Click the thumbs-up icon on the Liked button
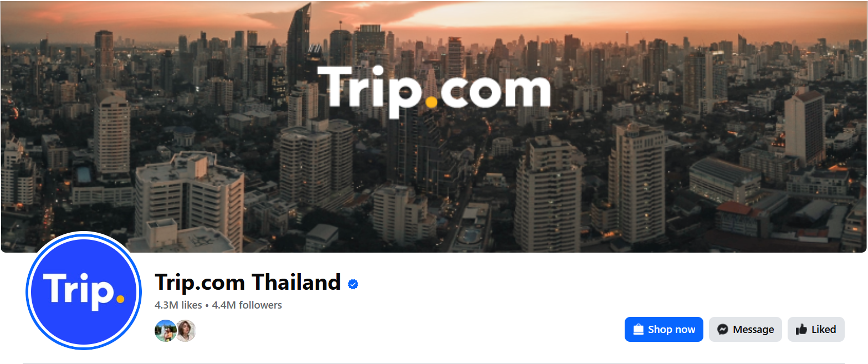Image resolution: width=868 pixels, height=364 pixels. pyautogui.click(x=801, y=329)
